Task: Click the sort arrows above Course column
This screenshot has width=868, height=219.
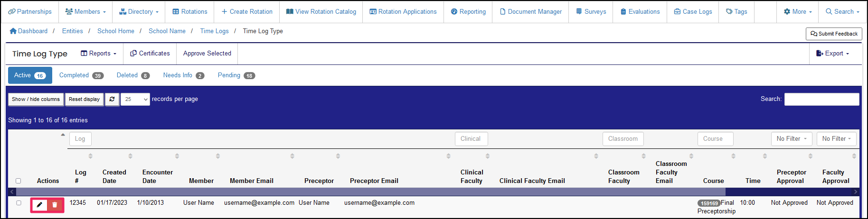Action: (x=733, y=156)
